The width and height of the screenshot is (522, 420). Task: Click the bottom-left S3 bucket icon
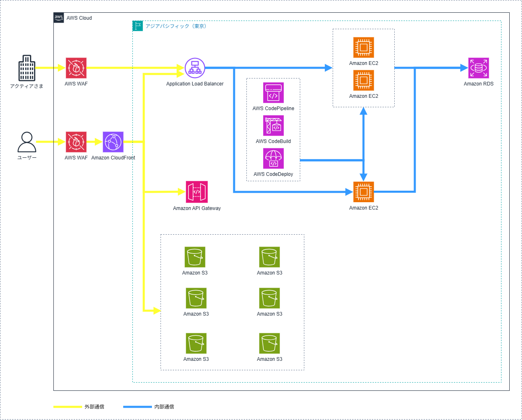[x=196, y=343]
